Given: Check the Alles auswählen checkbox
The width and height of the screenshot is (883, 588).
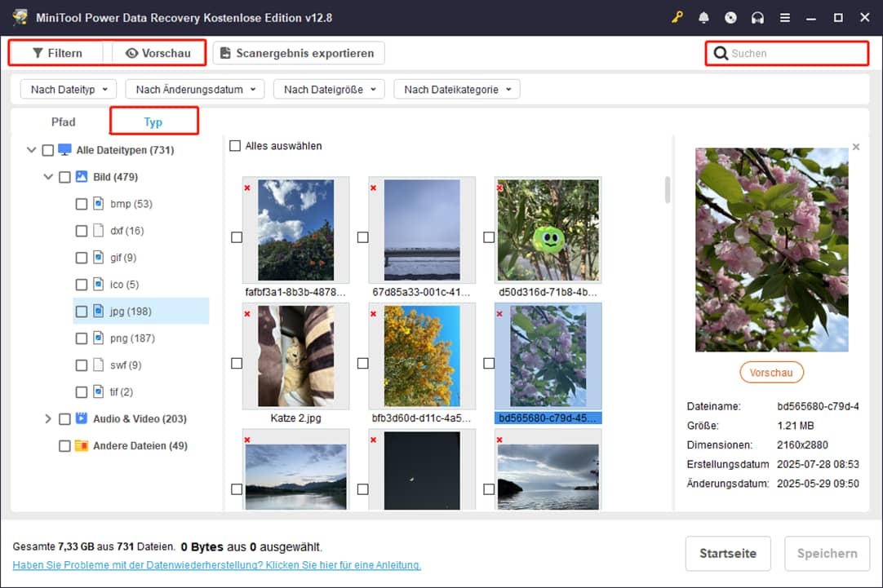Looking at the screenshot, I should pos(235,146).
